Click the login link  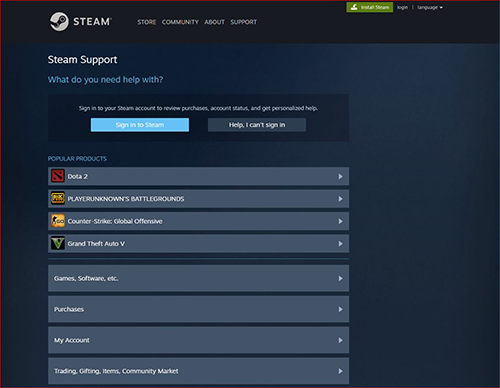click(402, 7)
